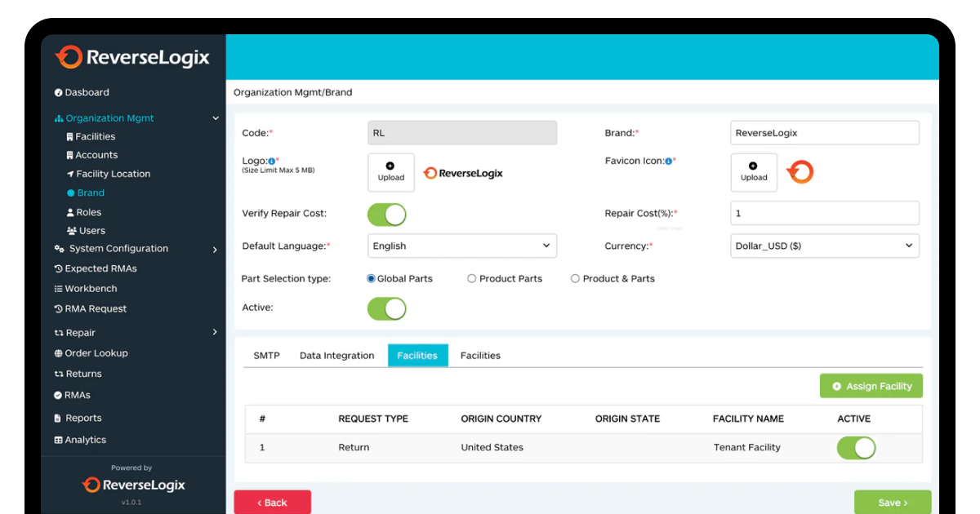Open the Dasboard sidebar item

82,92
